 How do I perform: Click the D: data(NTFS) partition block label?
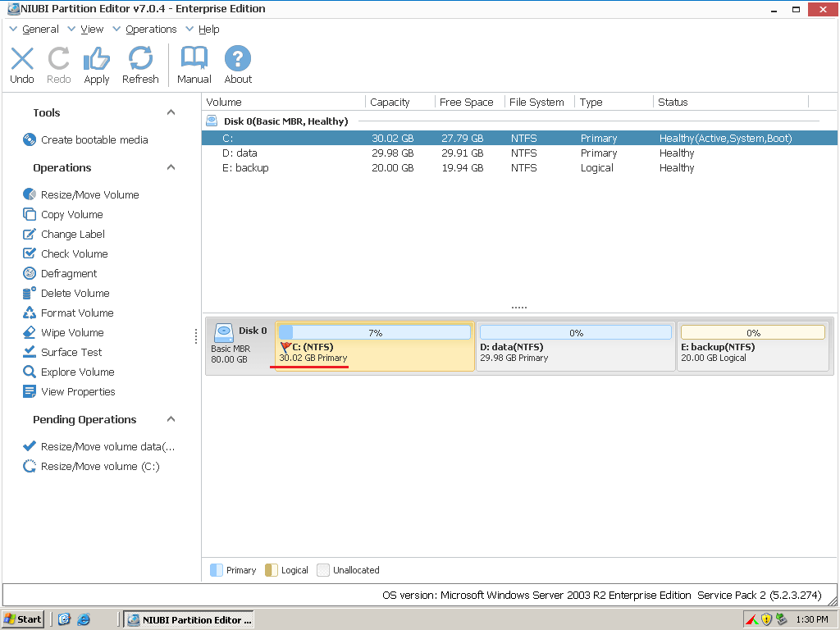pos(512,347)
